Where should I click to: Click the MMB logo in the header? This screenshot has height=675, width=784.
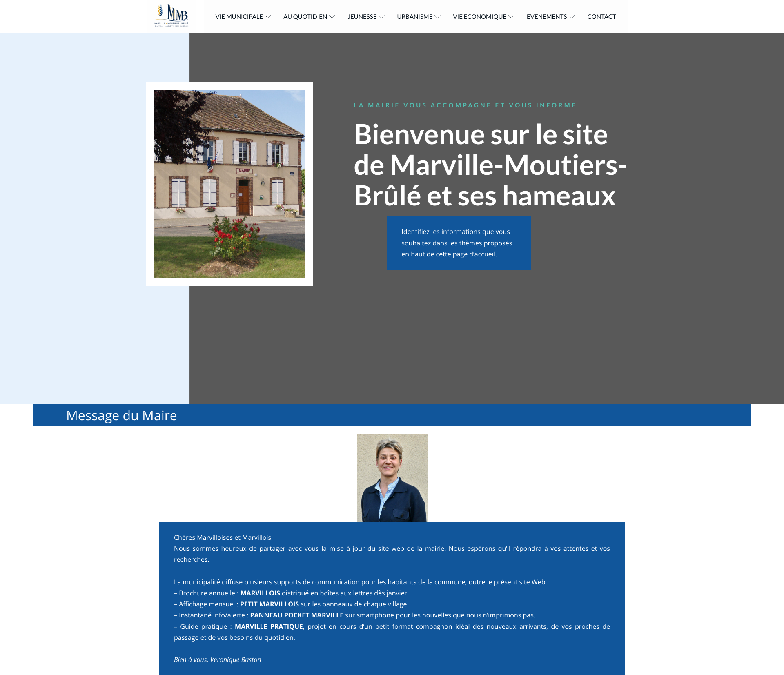pos(171,16)
